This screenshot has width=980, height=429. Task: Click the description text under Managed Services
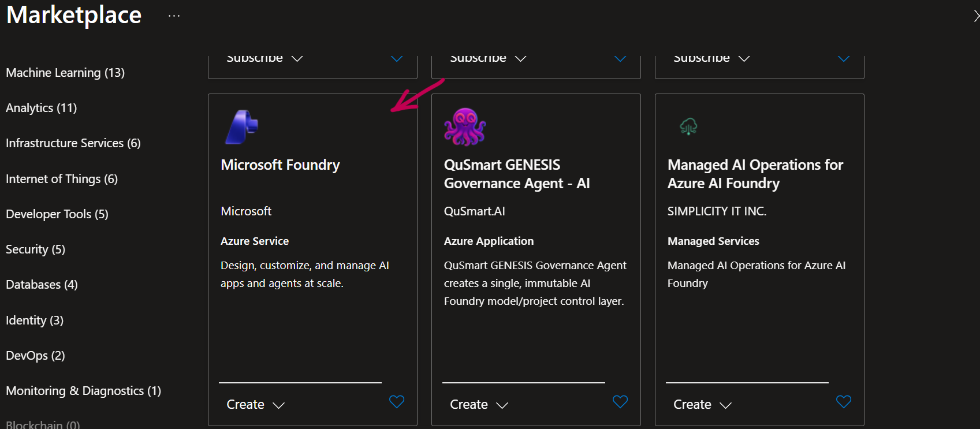click(757, 274)
